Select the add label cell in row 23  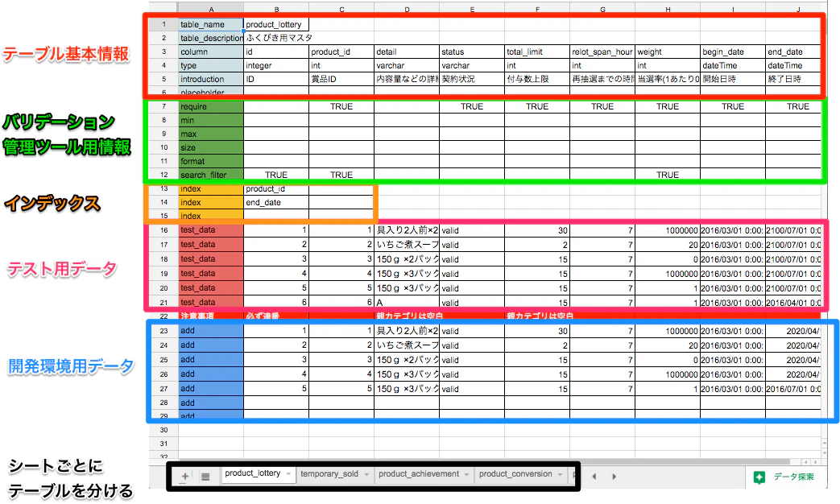pos(211,330)
